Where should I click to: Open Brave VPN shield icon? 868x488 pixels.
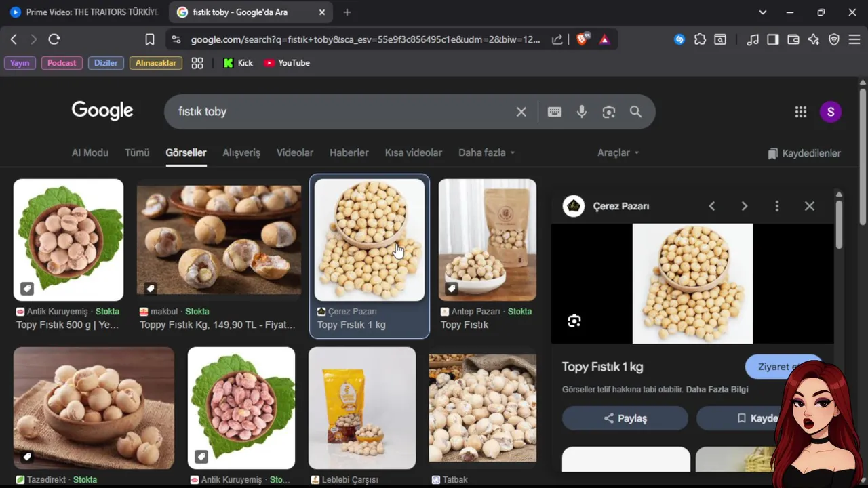(x=834, y=39)
